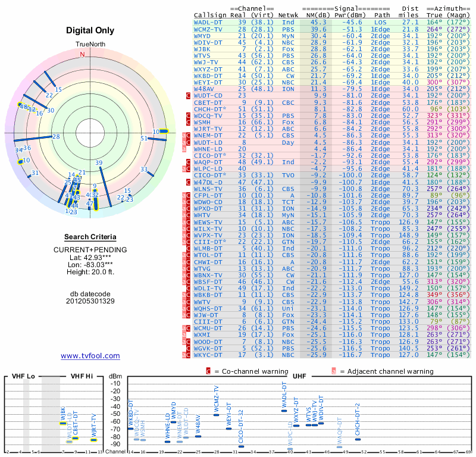This screenshot has height=457, width=476.
Task: Click WKBD-DT callsign in the table
Action: coord(208,76)
